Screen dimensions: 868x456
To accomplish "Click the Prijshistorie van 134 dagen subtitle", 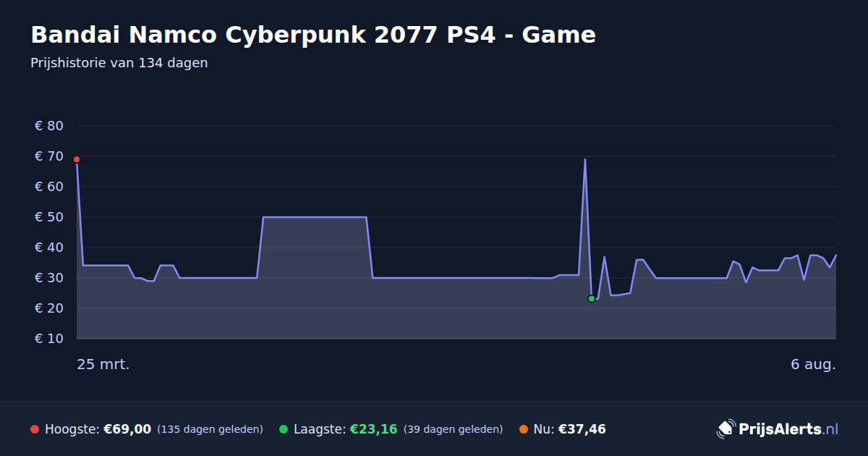I will (119, 63).
